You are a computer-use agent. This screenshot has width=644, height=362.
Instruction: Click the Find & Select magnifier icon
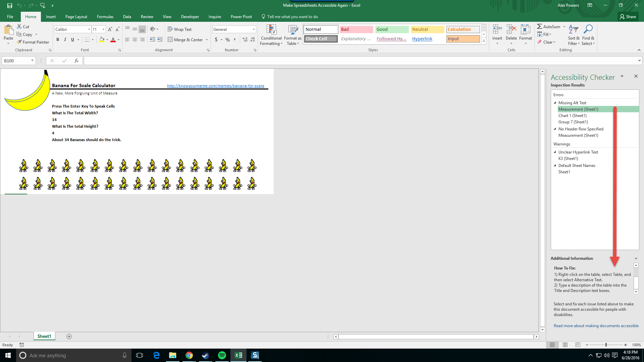coord(588,29)
